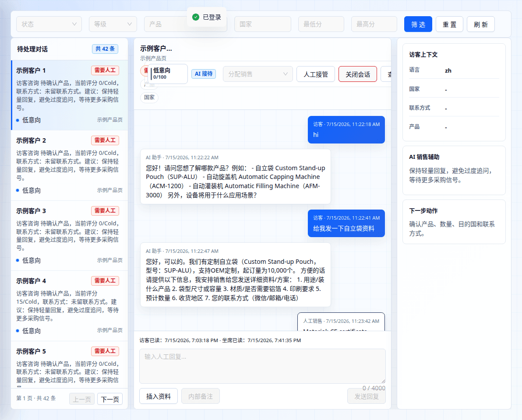
Task: Click the 人工销售 message at 11:23:42 AM
Action: [x=341, y=322]
